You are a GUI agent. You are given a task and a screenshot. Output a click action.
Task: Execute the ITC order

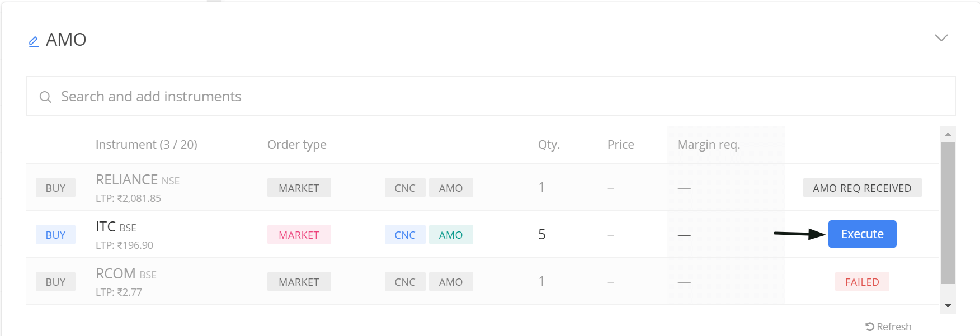pyautogui.click(x=862, y=234)
